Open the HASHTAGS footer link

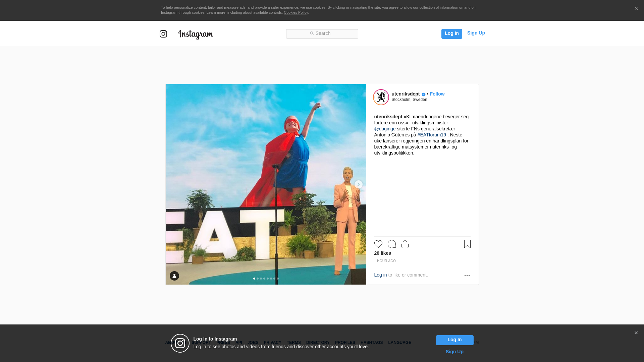tap(372, 343)
